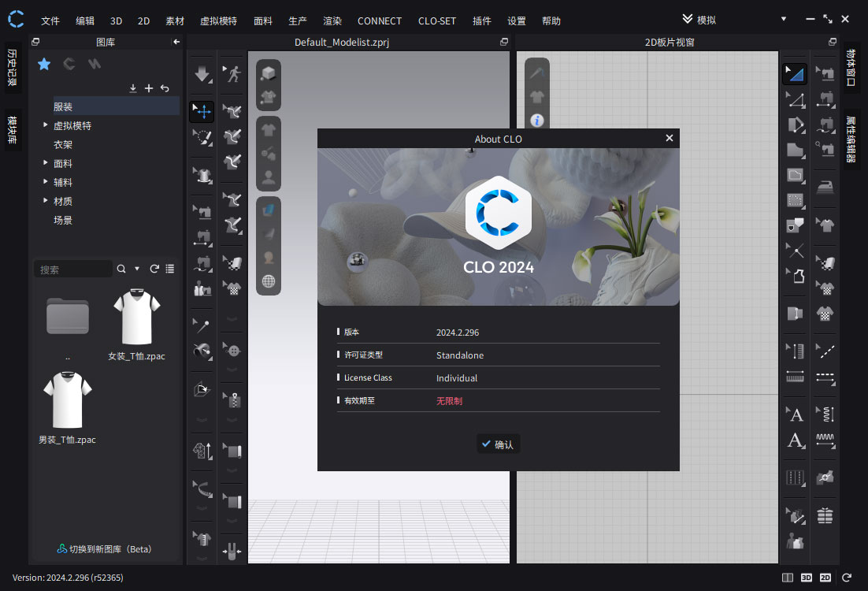Viewport: 868px width, 591px height.
Task: Refresh the library list
Action: 154,269
